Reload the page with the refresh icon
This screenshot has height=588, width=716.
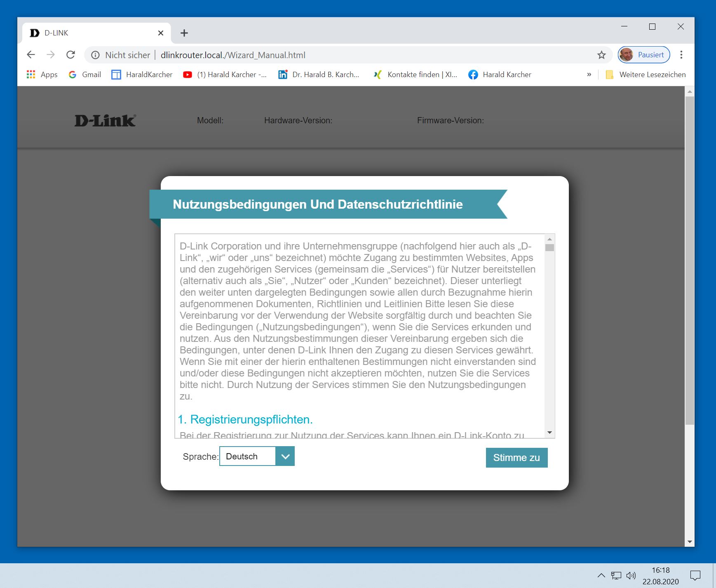(x=71, y=55)
